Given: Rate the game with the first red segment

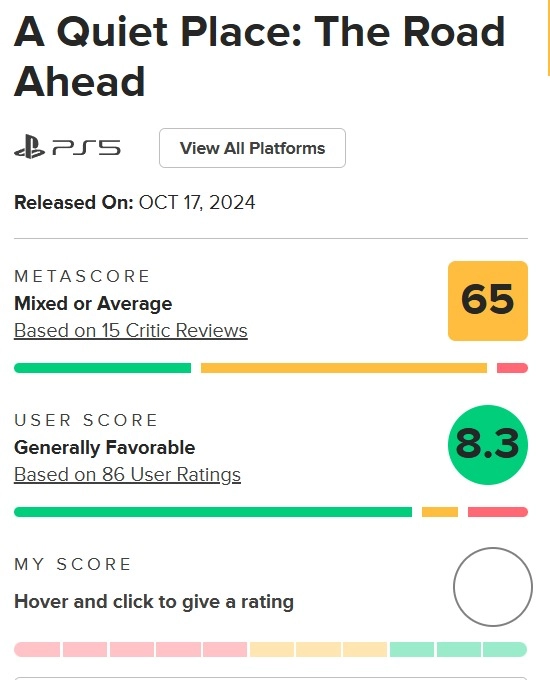Looking at the screenshot, I should pos(37,649).
